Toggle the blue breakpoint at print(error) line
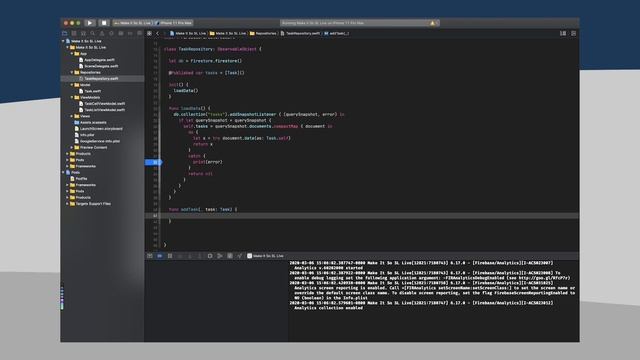Screen dimensions: 640x360 coord(153,162)
